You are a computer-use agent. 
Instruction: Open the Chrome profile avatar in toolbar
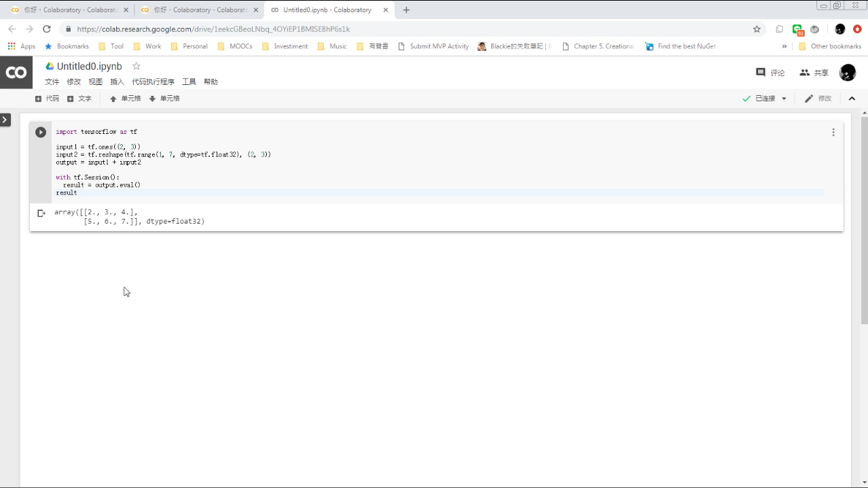pos(840,29)
